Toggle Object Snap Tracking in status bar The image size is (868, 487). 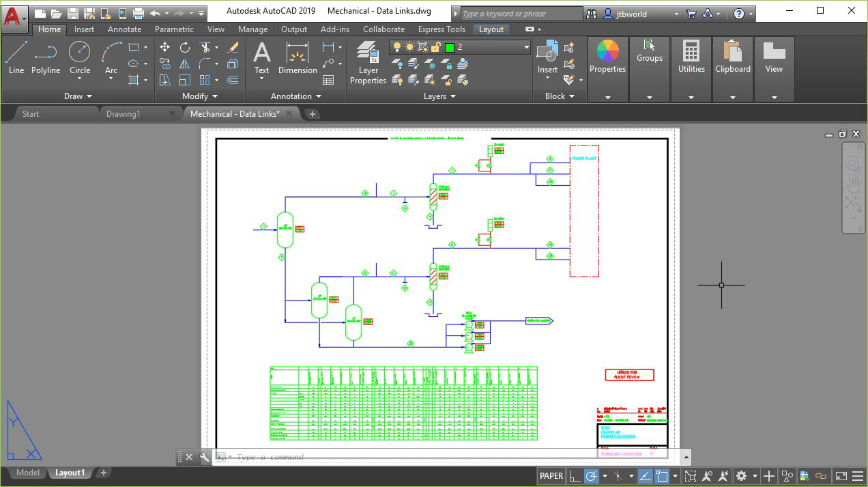pos(645,476)
